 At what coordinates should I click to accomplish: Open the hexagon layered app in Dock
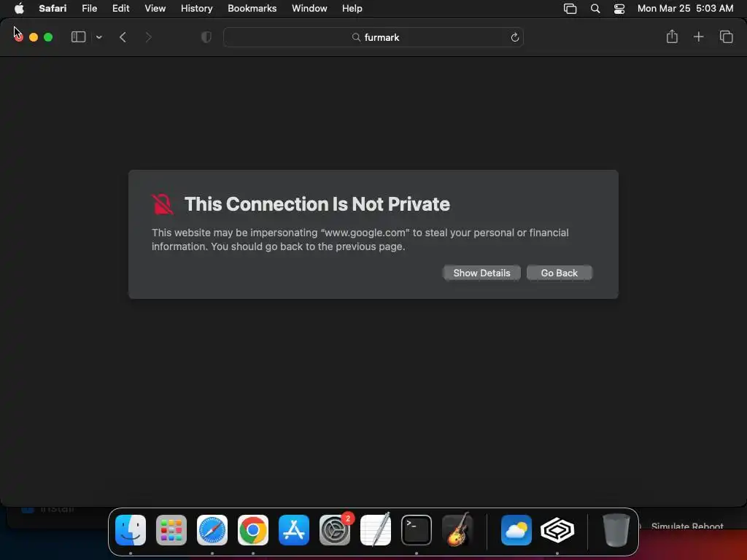coord(557,529)
